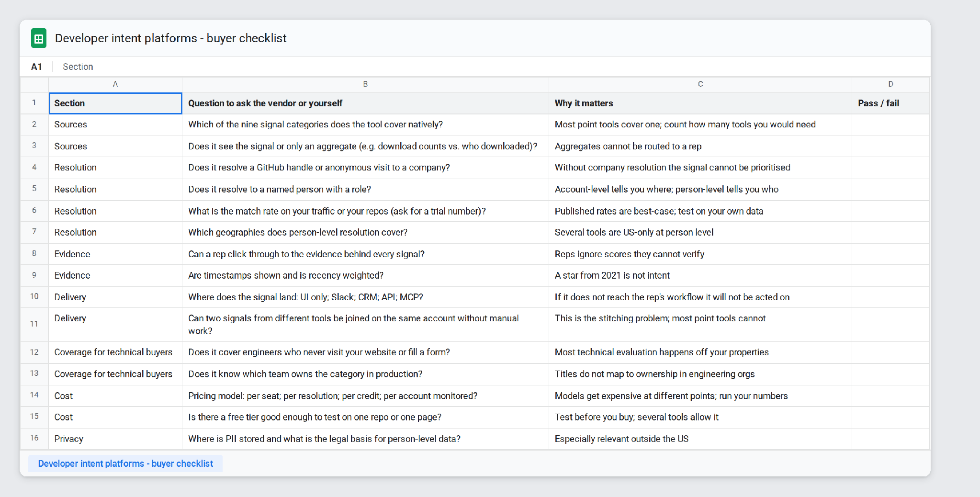
Task: Click 'This is the stitching problem' cell
Action: coord(700,325)
